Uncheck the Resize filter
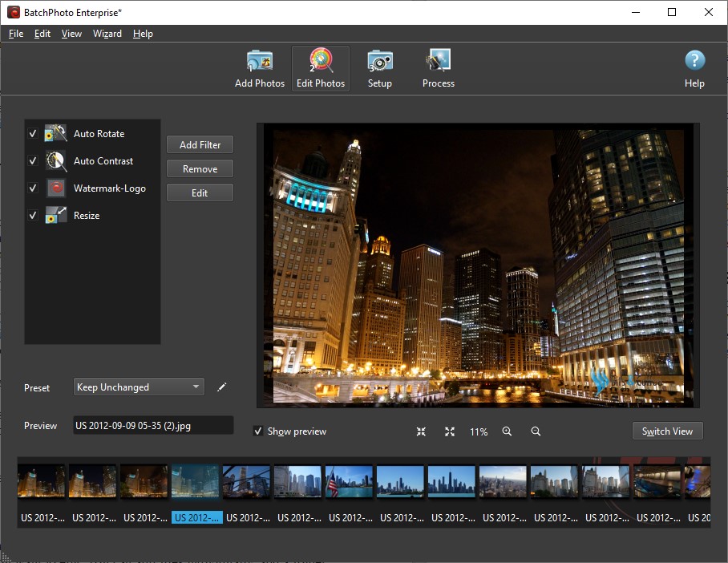The height and width of the screenshot is (563, 728). pyautogui.click(x=33, y=216)
